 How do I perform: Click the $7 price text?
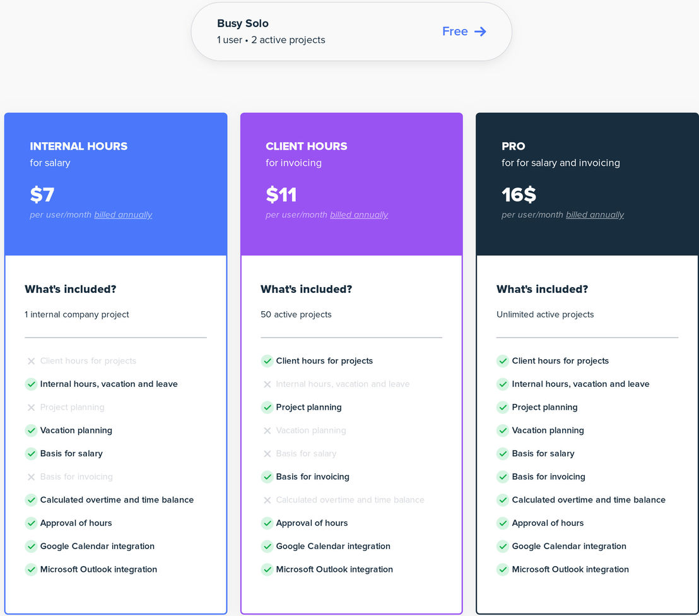42,194
